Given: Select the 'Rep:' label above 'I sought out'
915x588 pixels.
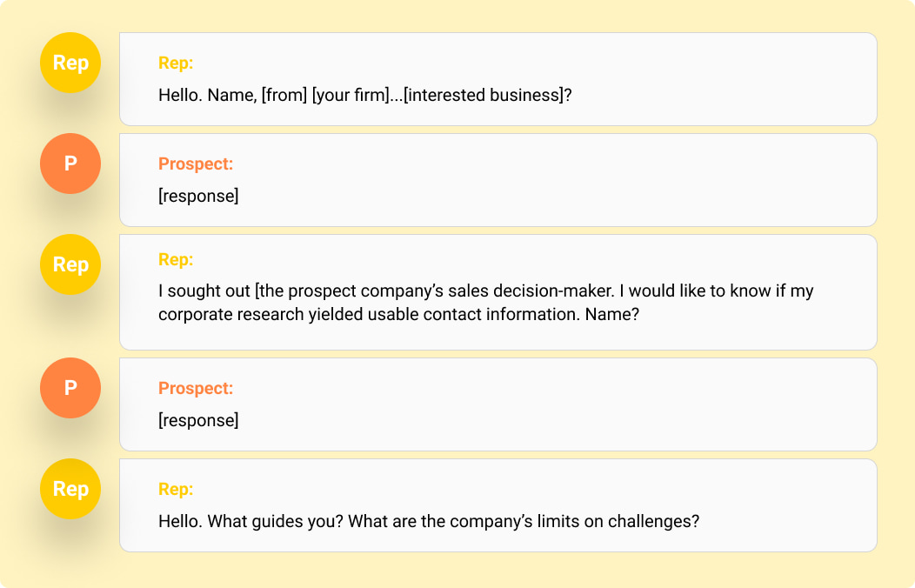Looking at the screenshot, I should click(176, 259).
